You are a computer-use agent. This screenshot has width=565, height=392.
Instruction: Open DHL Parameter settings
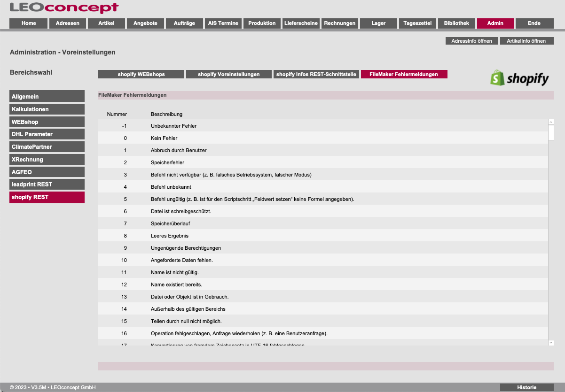click(47, 134)
